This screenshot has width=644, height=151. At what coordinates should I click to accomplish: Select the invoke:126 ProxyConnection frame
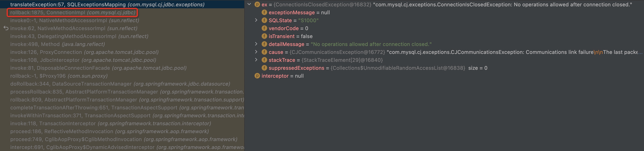(84, 52)
